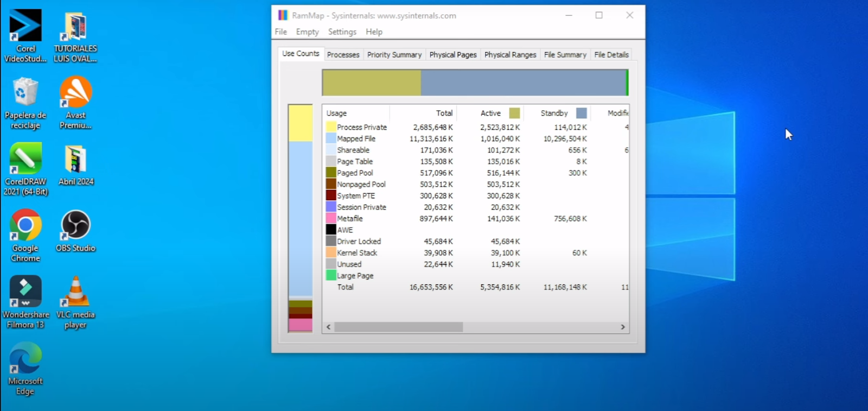The width and height of the screenshot is (868, 411).
Task: Open the Empty menu in RamMap
Action: tap(307, 31)
